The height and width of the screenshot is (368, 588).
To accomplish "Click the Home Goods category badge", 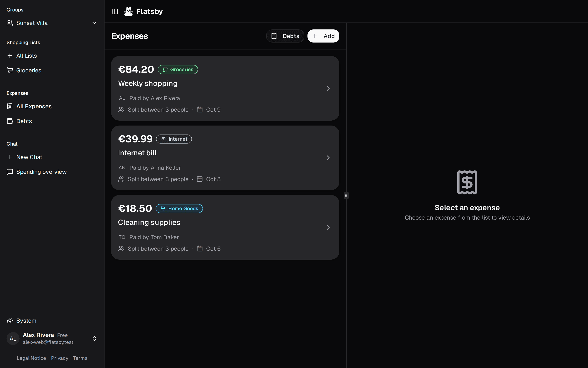I will pyautogui.click(x=179, y=208).
